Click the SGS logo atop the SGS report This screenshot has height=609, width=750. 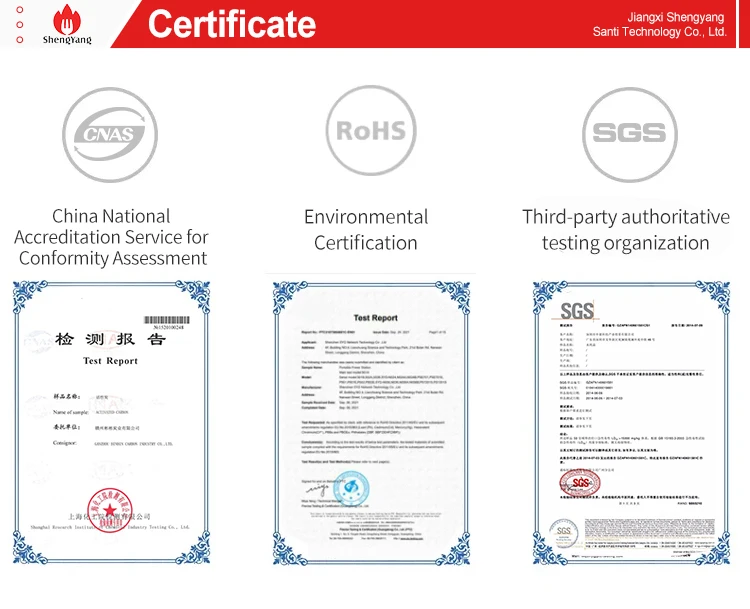(577, 311)
